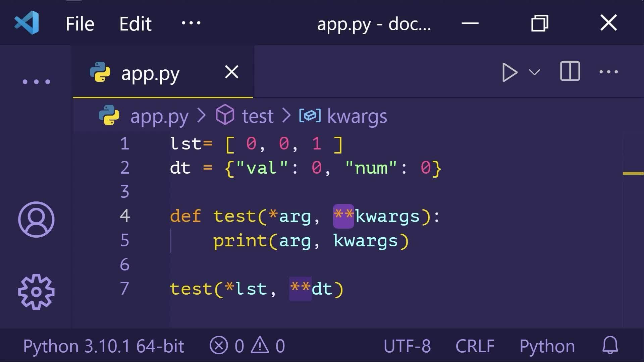
Task: Click the Run Python File play icon
Action: pyautogui.click(x=509, y=72)
